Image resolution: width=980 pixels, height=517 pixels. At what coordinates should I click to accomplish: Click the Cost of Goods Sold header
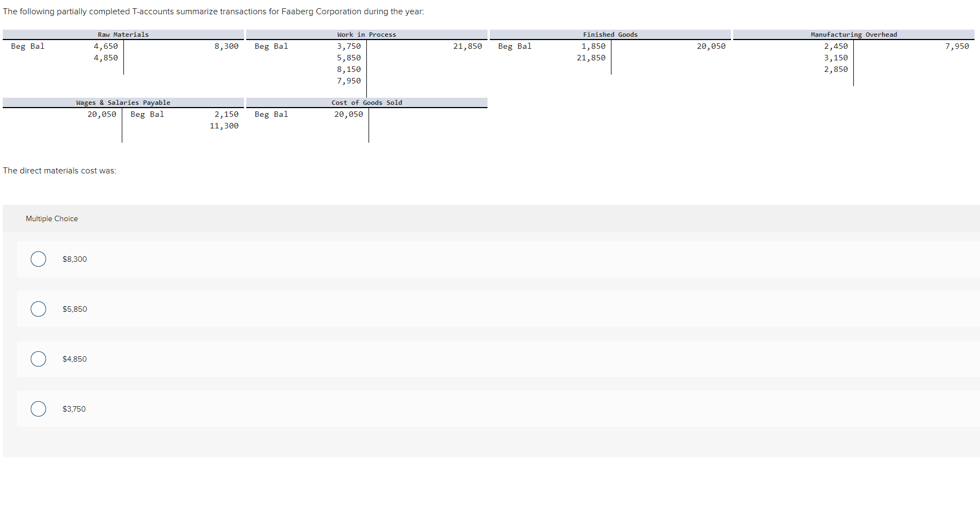pos(367,103)
